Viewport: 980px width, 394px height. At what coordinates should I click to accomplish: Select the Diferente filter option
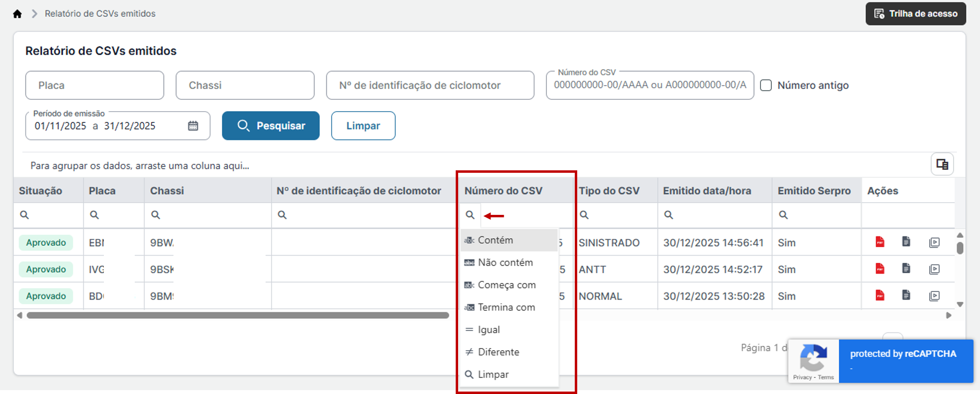(x=509, y=352)
